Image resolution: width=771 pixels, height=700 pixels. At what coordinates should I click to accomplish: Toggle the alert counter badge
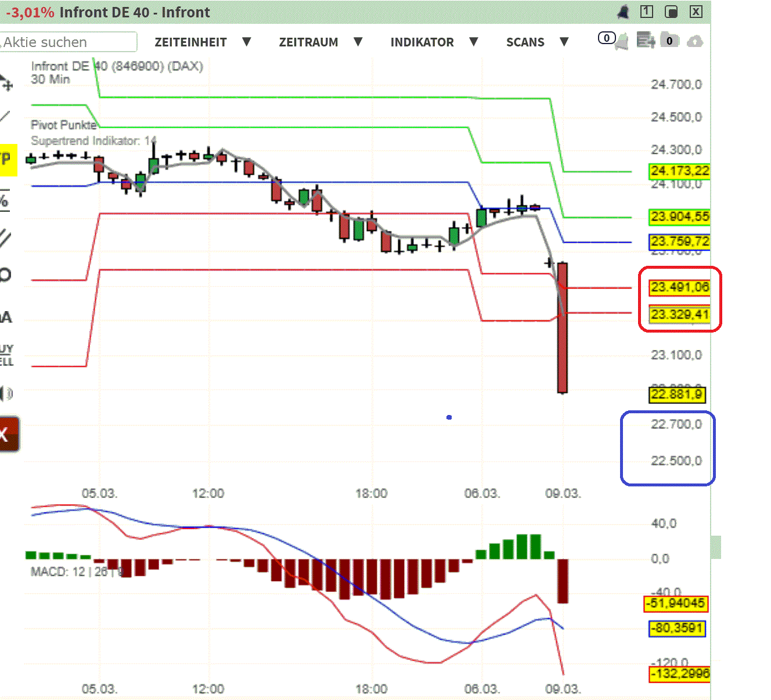pyautogui.click(x=606, y=38)
